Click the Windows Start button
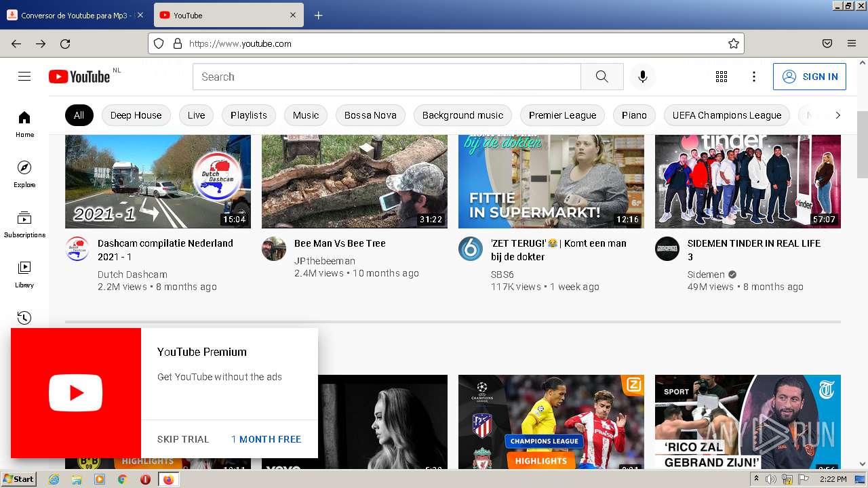This screenshot has width=868, height=488. point(18,479)
